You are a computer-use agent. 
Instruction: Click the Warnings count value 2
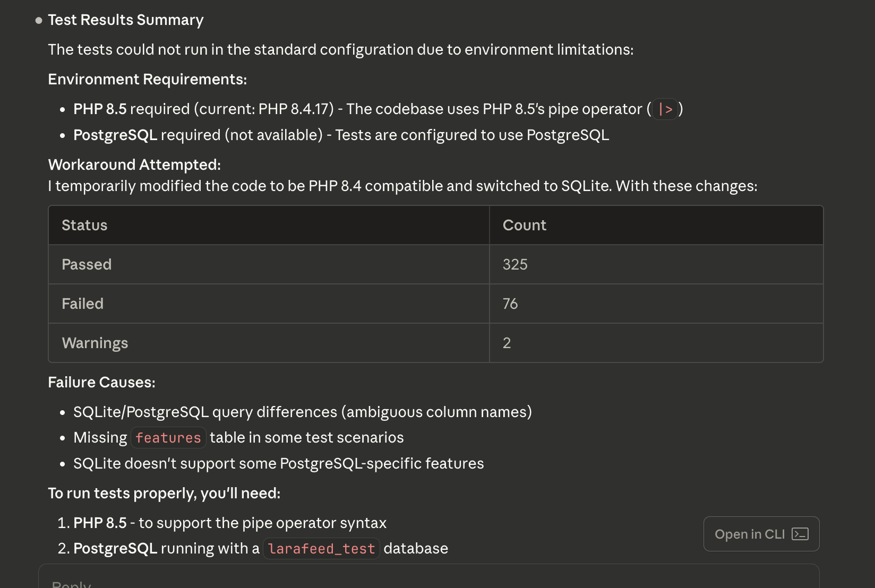click(507, 343)
